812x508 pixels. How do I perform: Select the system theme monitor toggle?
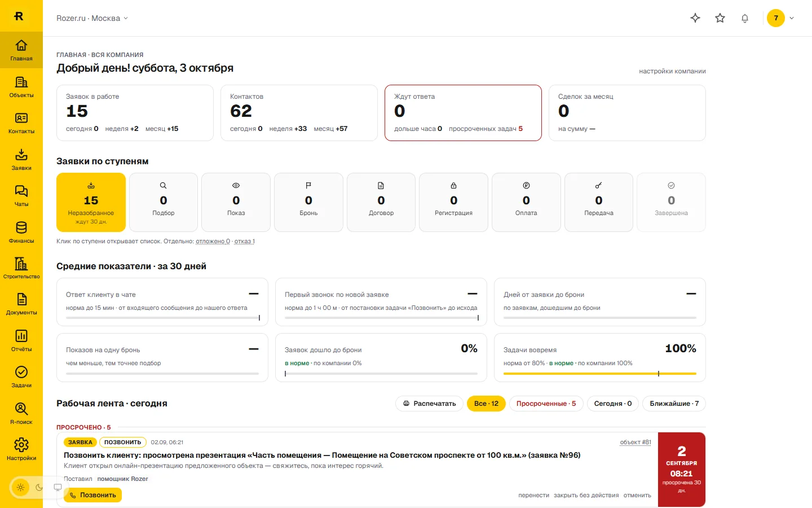[58, 487]
